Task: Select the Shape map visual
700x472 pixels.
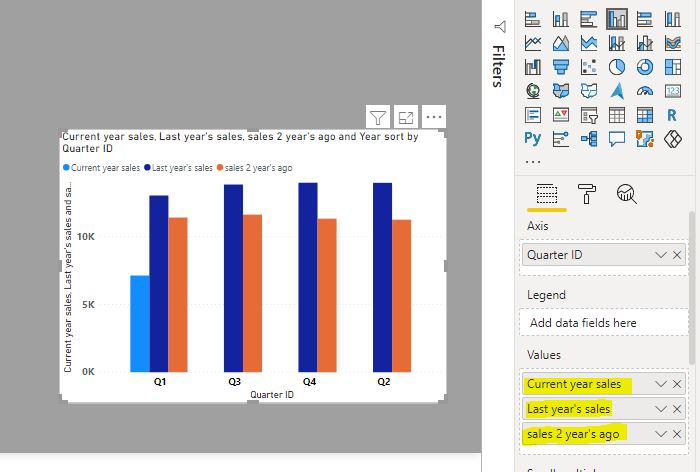Action: click(589, 91)
